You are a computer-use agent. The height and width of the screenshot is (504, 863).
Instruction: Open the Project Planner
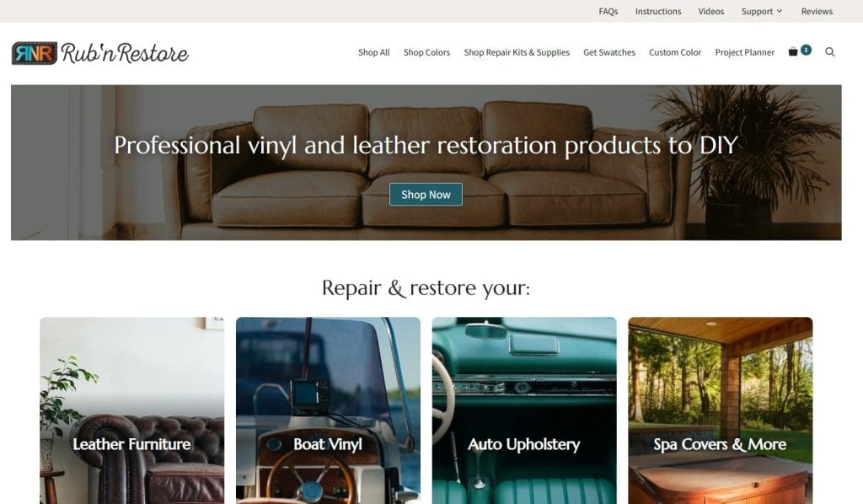[745, 52]
